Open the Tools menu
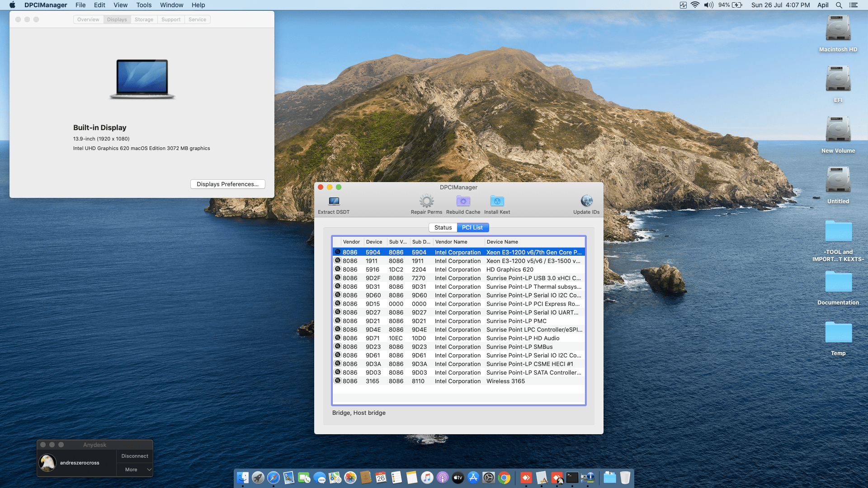 144,5
